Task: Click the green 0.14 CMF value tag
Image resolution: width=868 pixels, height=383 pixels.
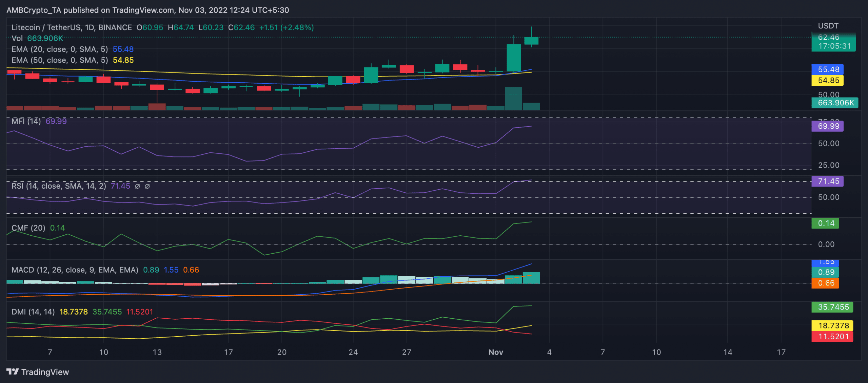Action: click(825, 223)
